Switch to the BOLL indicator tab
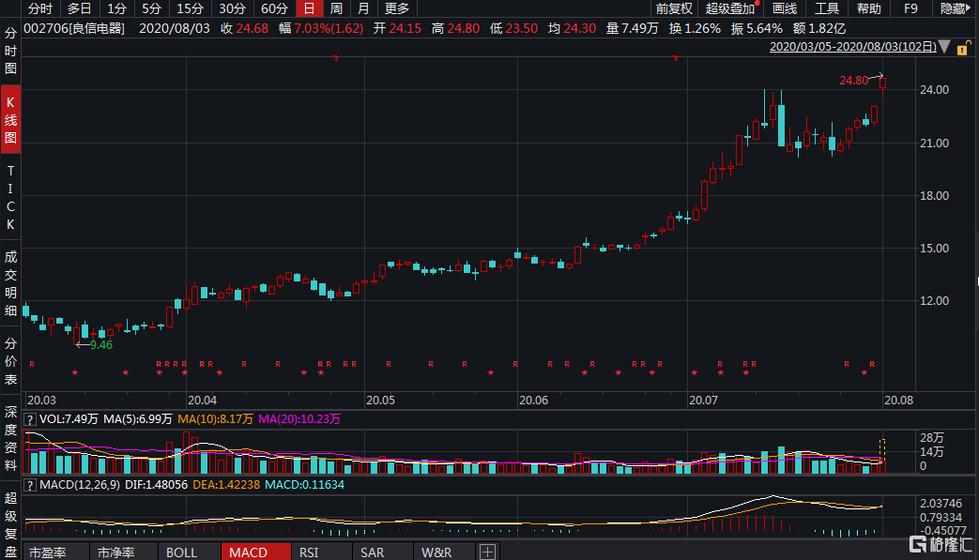The width and height of the screenshot is (979, 560). 181,552
